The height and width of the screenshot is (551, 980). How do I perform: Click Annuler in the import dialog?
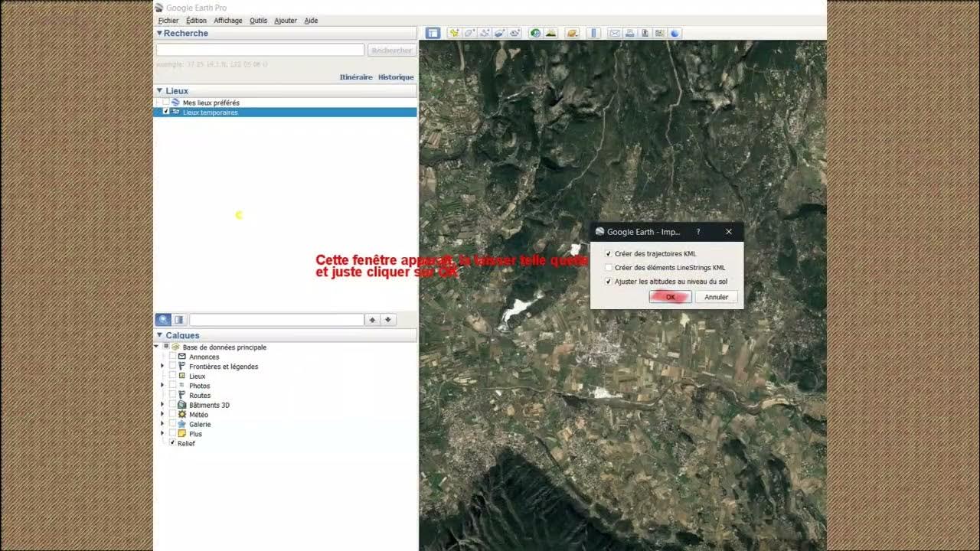click(717, 297)
